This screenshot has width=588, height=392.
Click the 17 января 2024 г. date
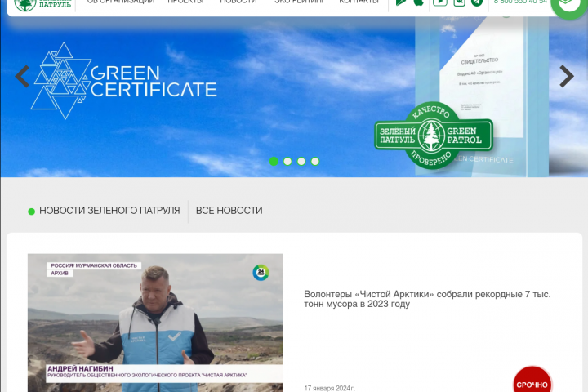click(329, 388)
